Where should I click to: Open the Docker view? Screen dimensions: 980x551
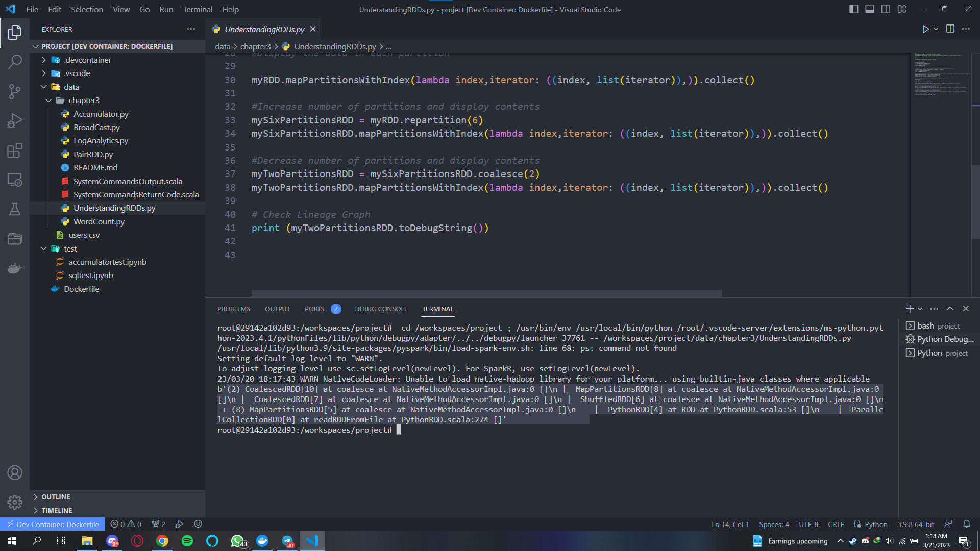click(15, 268)
